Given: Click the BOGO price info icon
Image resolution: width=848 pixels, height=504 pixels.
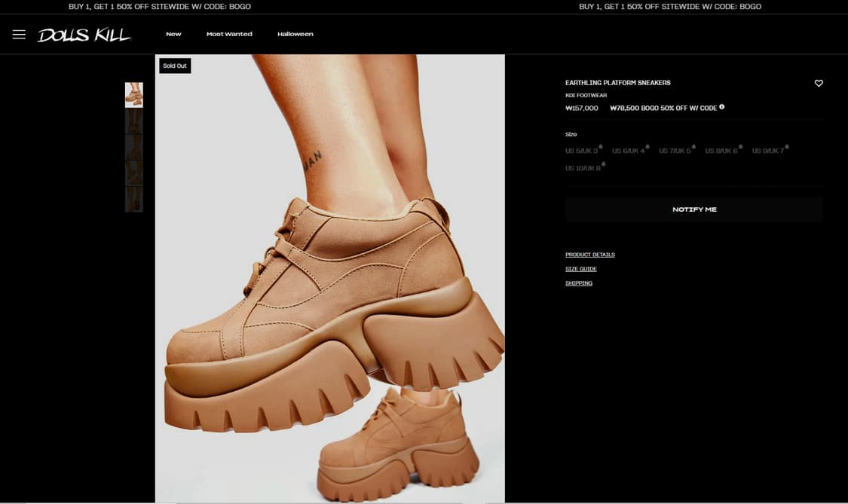Looking at the screenshot, I should pos(722,107).
